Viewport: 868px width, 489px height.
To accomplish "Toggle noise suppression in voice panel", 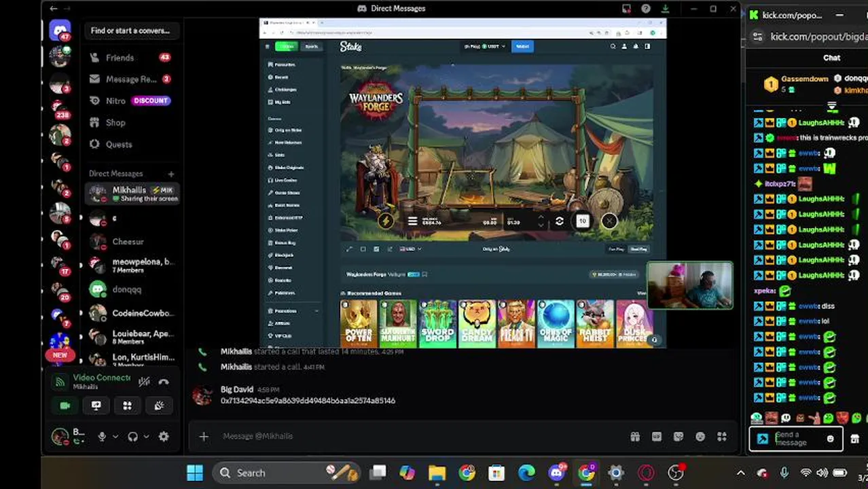I will 144,382.
